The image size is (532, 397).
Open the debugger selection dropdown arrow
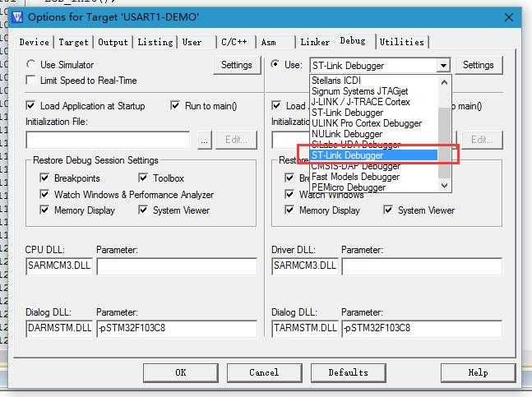[x=443, y=65]
